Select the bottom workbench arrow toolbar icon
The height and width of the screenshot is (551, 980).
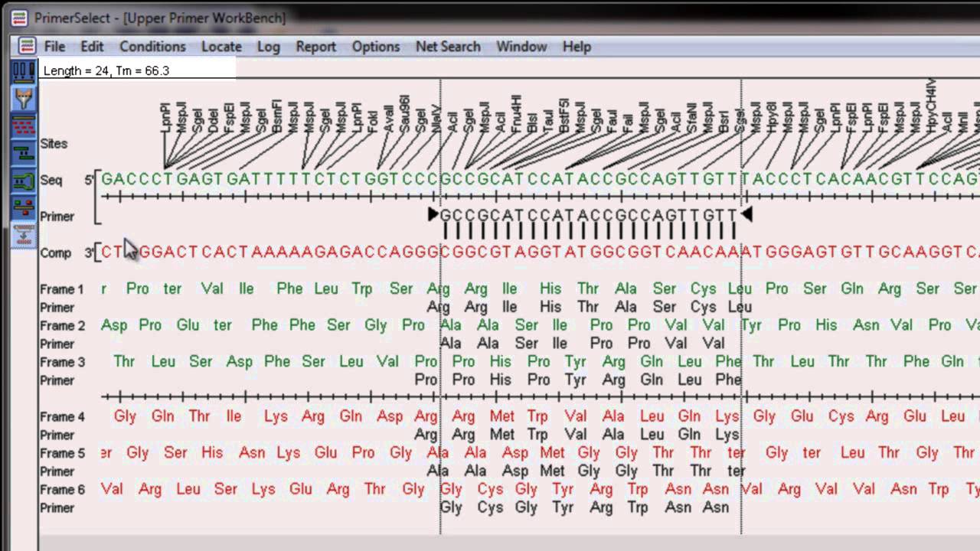[x=24, y=234]
